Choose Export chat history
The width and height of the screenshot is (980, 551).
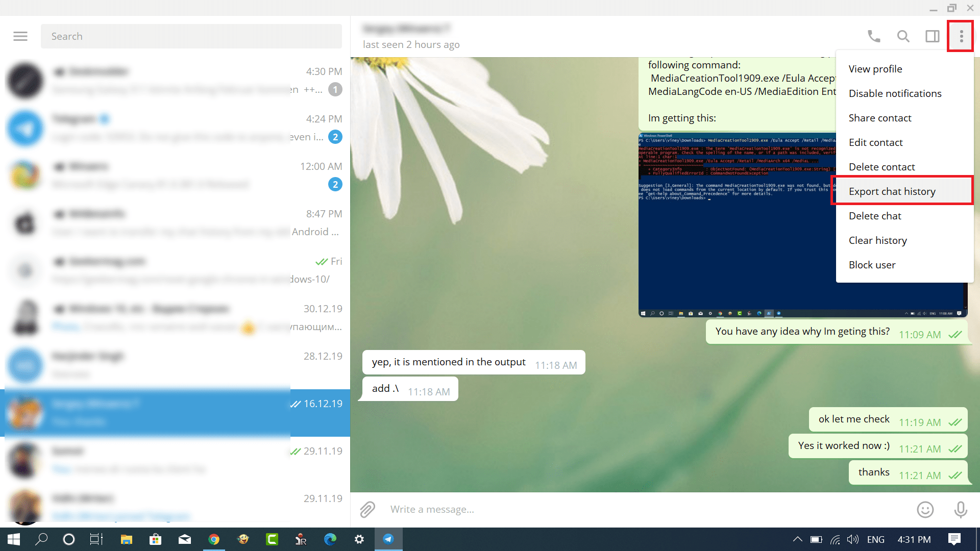pyautogui.click(x=892, y=191)
